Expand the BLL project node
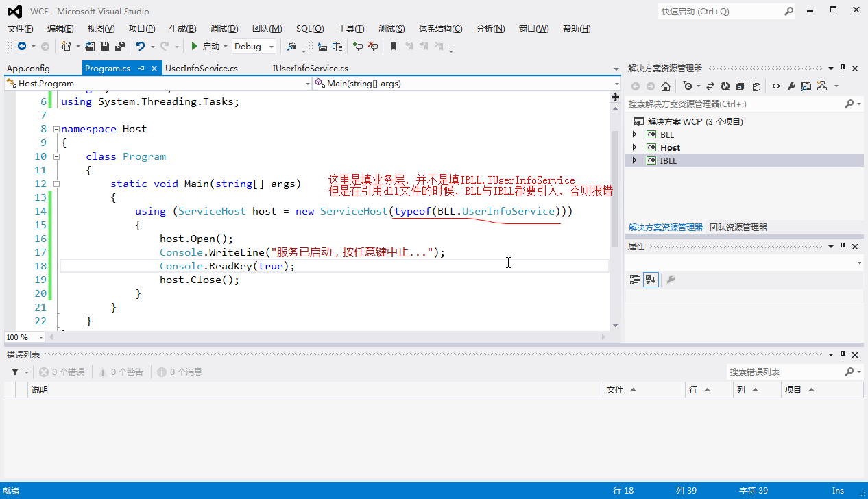 point(634,134)
